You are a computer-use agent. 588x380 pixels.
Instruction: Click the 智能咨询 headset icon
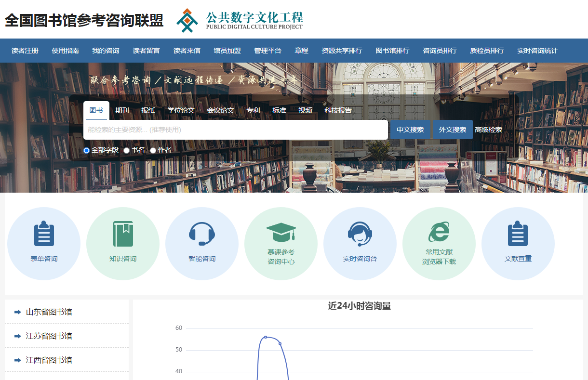coord(202,243)
